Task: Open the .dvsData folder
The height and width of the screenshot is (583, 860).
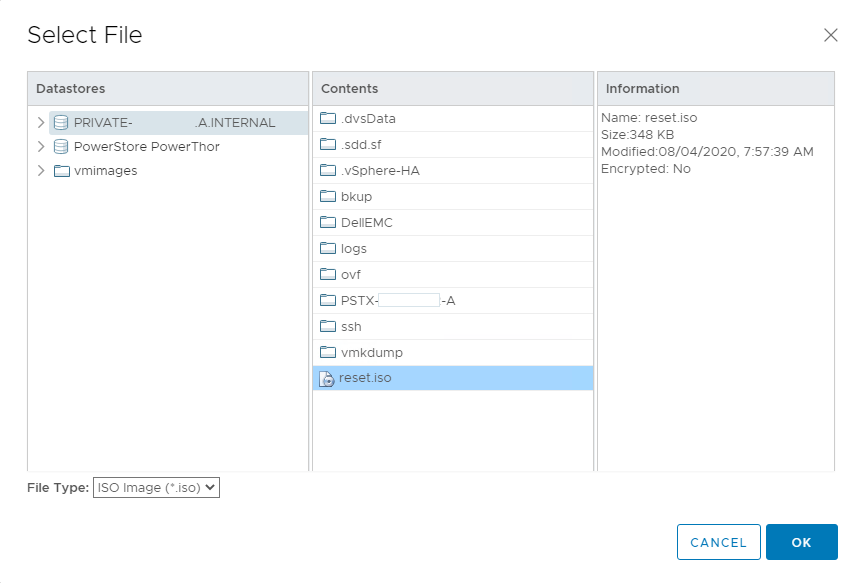Action: (360, 118)
